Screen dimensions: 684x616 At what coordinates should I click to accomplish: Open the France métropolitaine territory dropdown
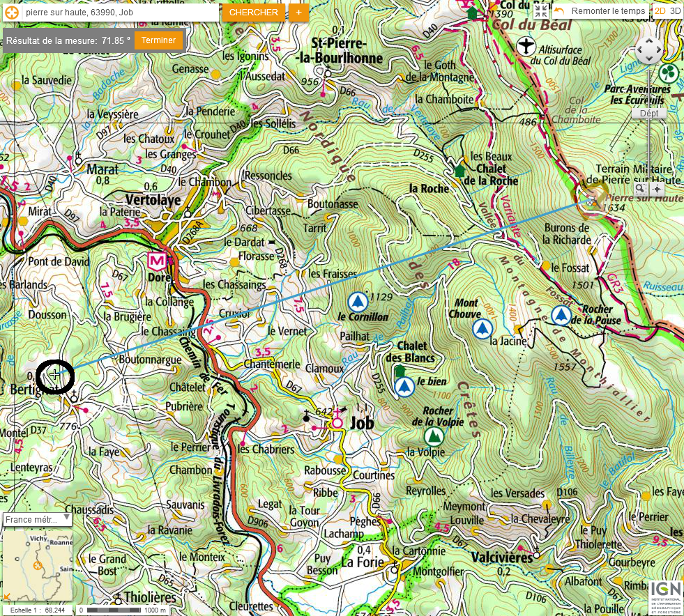click(37, 519)
